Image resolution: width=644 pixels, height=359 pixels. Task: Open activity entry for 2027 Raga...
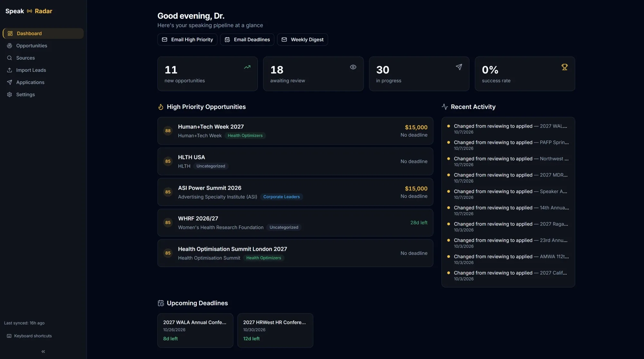click(508, 227)
